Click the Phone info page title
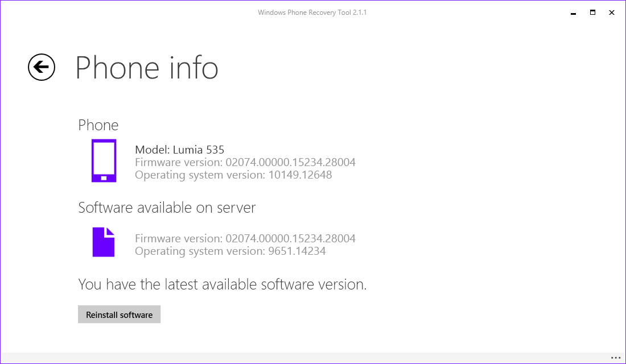This screenshot has width=626, height=364. pyautogui.click(x=147, y=68)
